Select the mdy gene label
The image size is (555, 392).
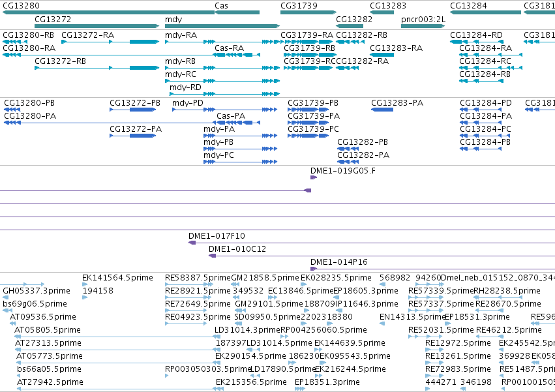pos(173,20)
